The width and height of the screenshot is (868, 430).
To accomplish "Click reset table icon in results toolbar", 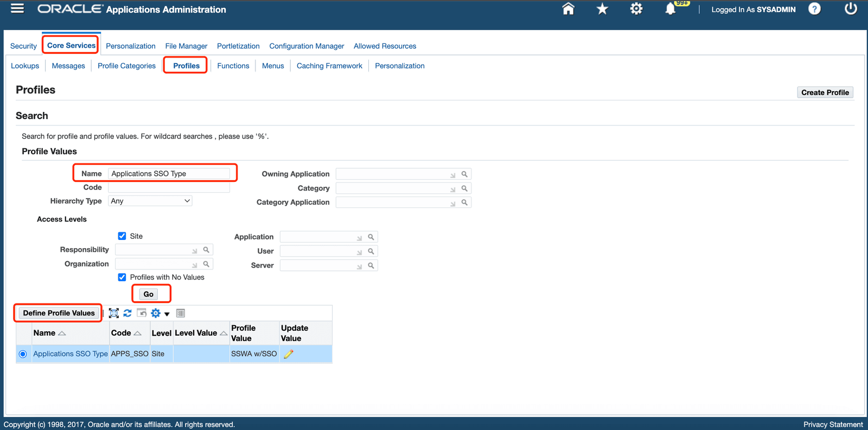I will click(x=142, y=313).
